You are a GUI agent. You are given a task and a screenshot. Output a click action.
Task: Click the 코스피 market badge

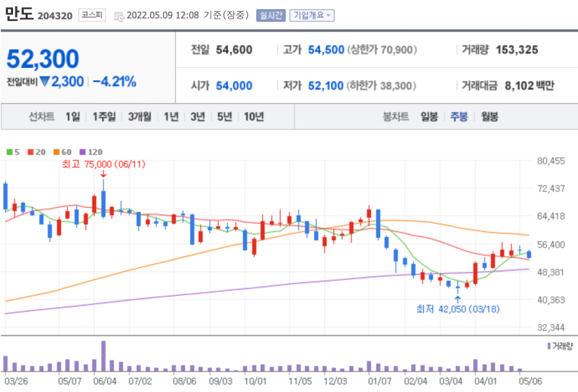tap(92, 15)
